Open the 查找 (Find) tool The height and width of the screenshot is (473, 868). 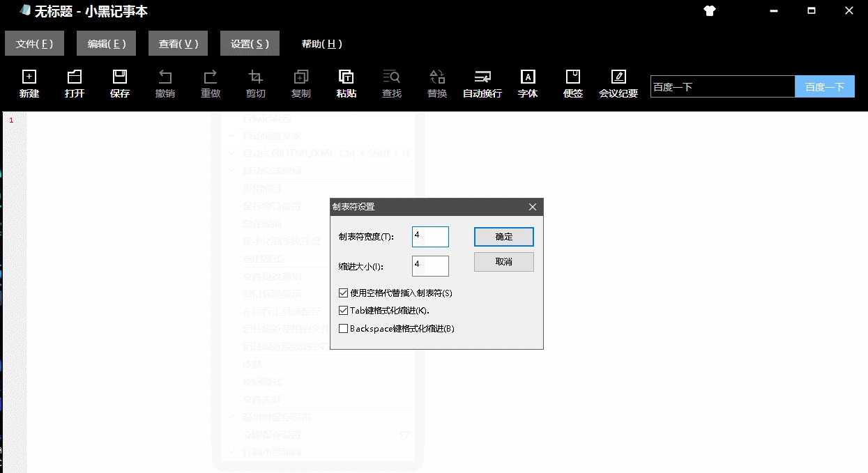391,82
